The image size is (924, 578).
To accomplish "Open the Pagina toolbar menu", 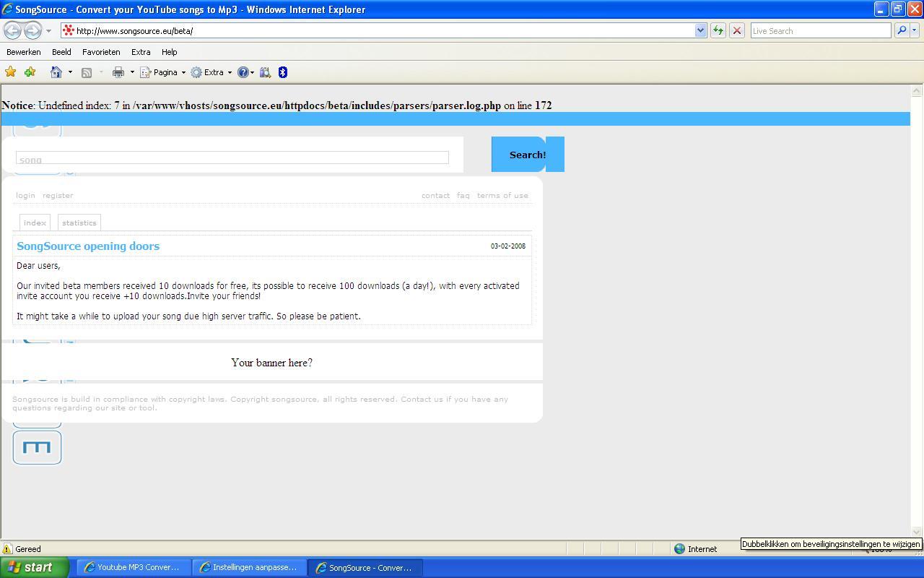I will 163,72.
